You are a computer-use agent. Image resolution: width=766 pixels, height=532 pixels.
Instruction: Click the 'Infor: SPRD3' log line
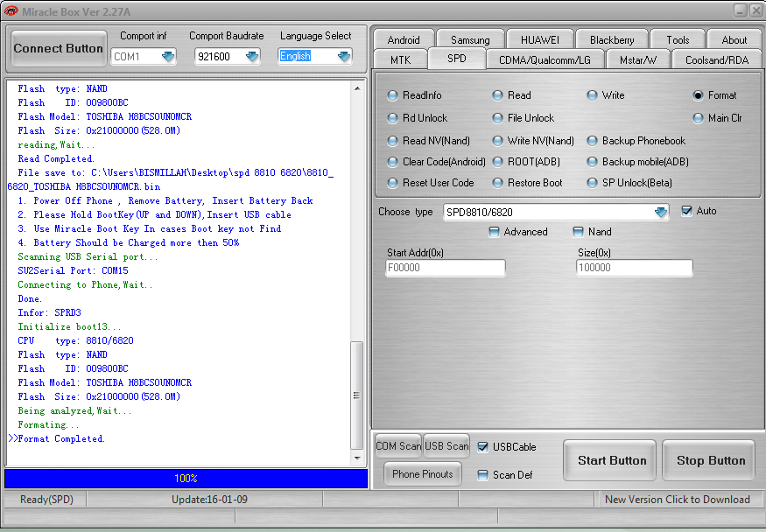(49, 312)
